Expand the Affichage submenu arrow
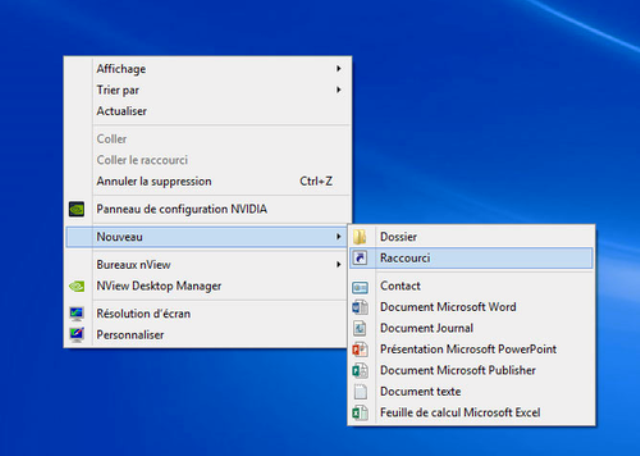The image size is (640, 456). (338, 69)
